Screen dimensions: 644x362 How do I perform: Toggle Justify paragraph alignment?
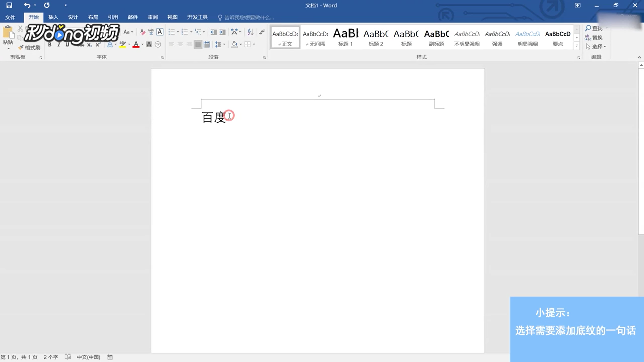pos(198,44)
